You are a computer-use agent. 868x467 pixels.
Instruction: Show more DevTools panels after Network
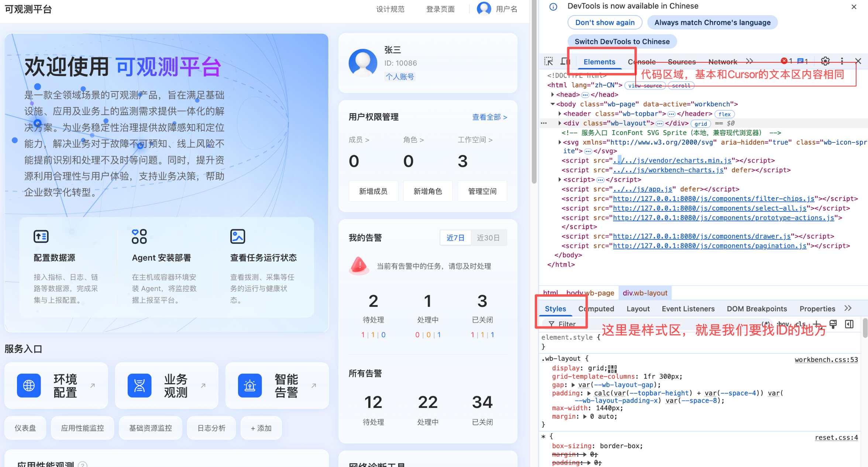(x=750, y=61)
